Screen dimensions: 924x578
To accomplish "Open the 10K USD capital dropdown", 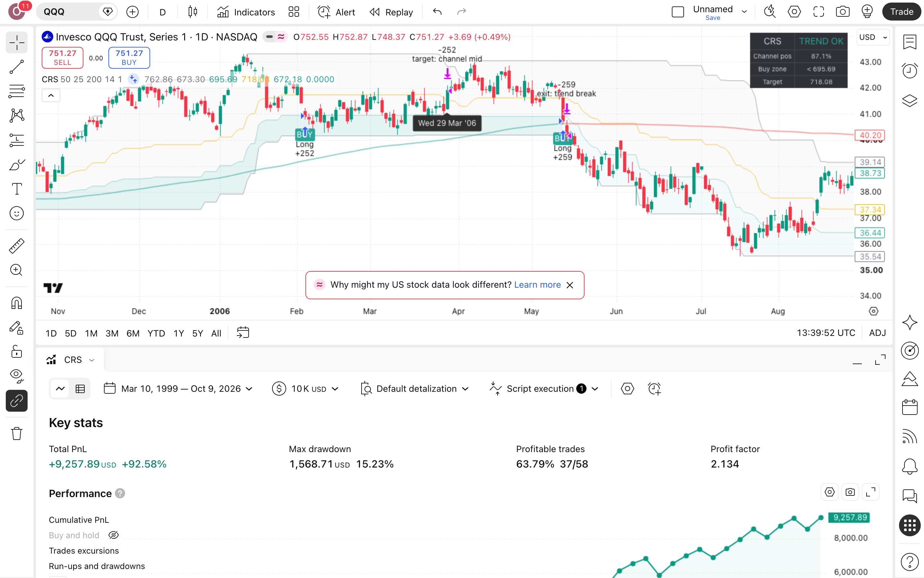I will [305, 389].
